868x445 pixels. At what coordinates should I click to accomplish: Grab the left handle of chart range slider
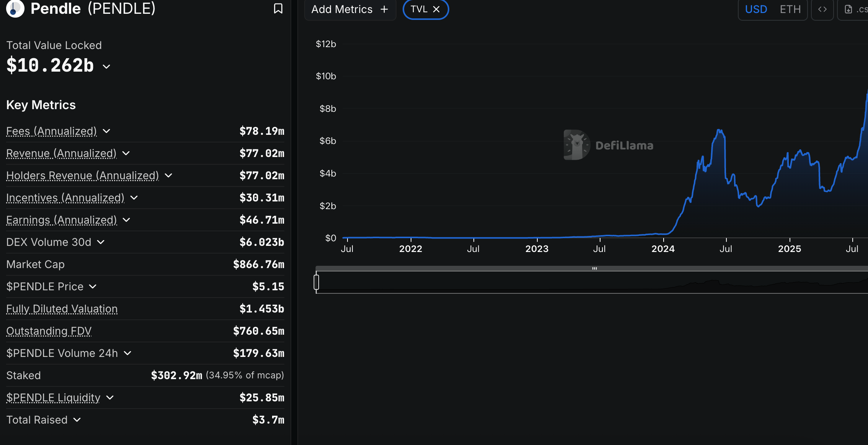pyautogui.click(x=316, y=282)
